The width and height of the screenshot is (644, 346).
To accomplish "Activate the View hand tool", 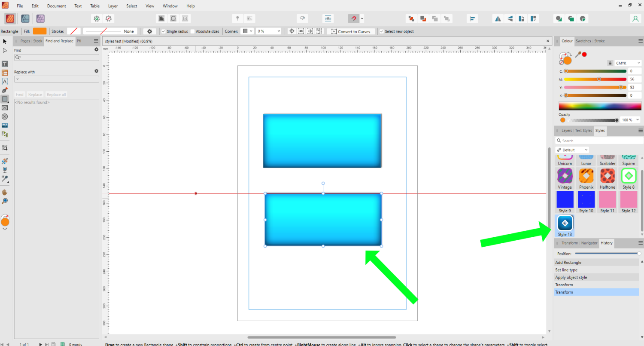I will (x=5, y=192).
